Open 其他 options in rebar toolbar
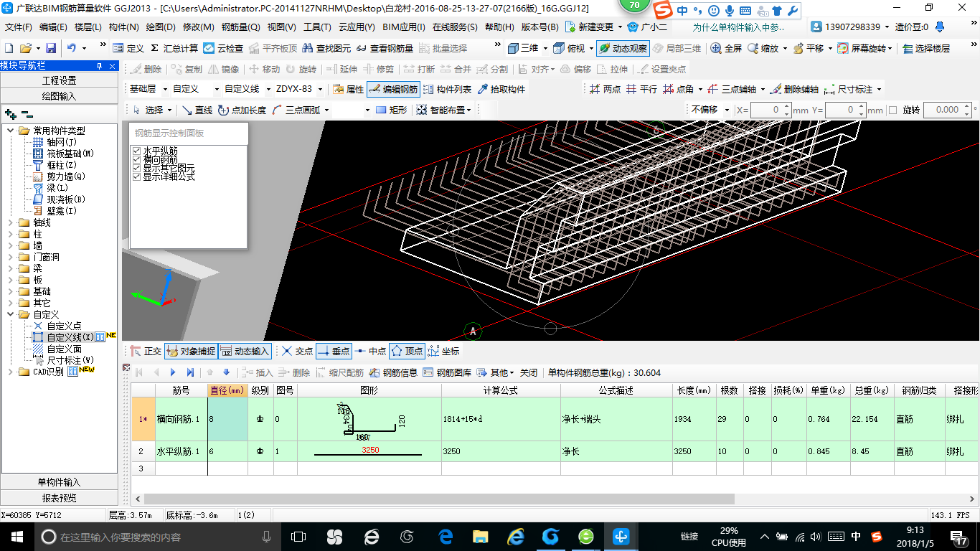The width and height of the screenshot is (980, 551). coord(496,372)
